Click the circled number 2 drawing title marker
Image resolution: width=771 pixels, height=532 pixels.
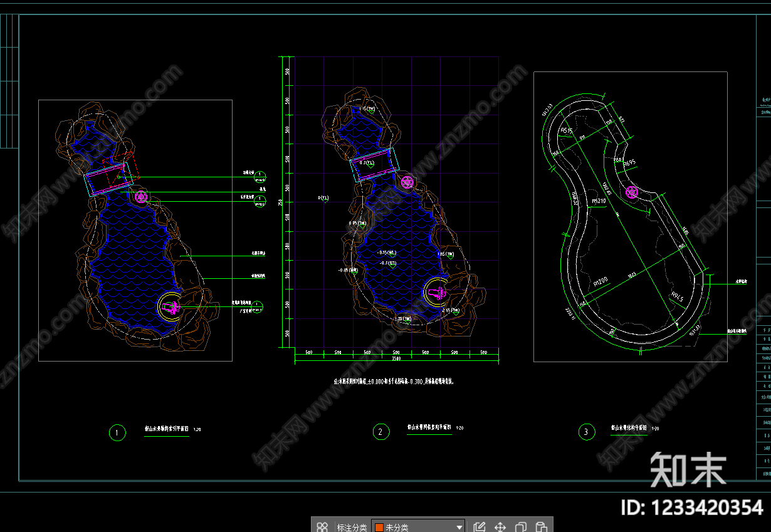tap(380, 431)
